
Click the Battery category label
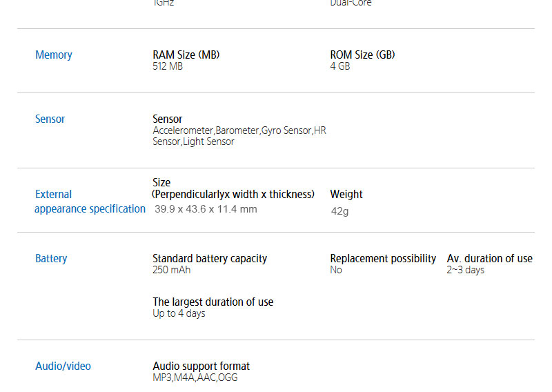[x=51, y=259]
